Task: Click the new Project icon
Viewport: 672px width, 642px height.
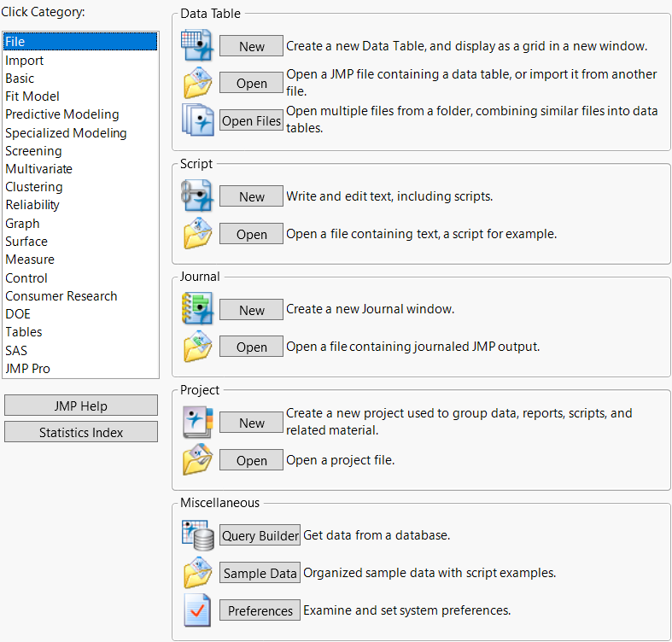Action: (197, 422)
